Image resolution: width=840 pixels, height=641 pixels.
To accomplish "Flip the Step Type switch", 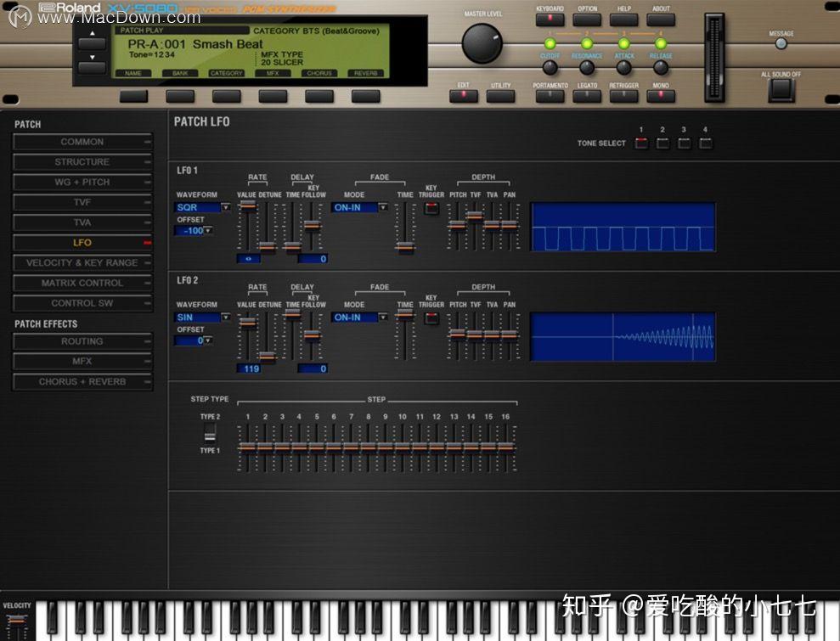I will [x=210, y=433].
